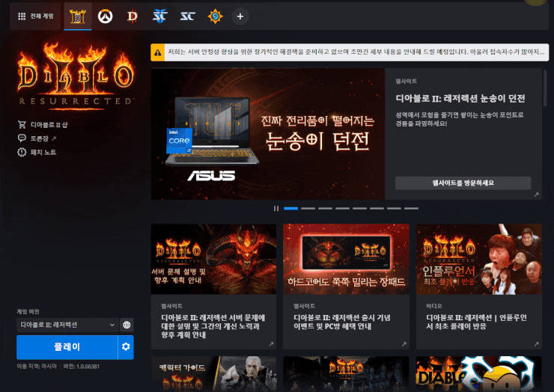Click the 웹사이트를 방문하세요 button
Screen dimensions: 554x392
coord(463,183)
